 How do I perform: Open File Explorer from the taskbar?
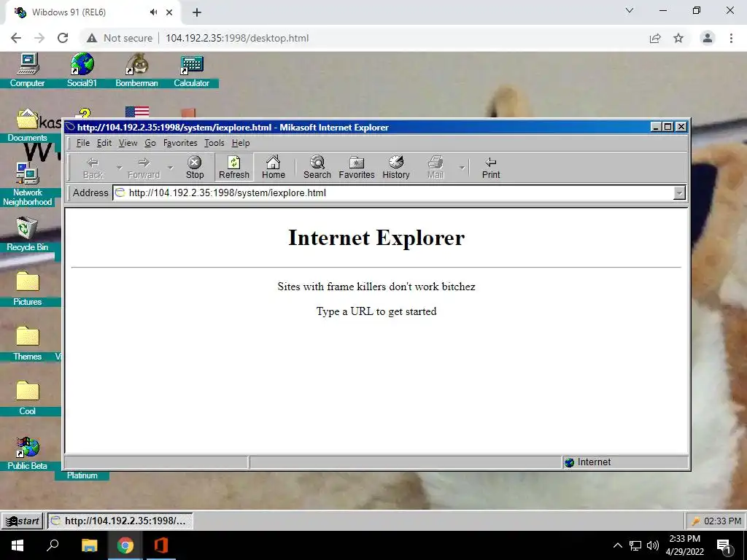[89, 545]
